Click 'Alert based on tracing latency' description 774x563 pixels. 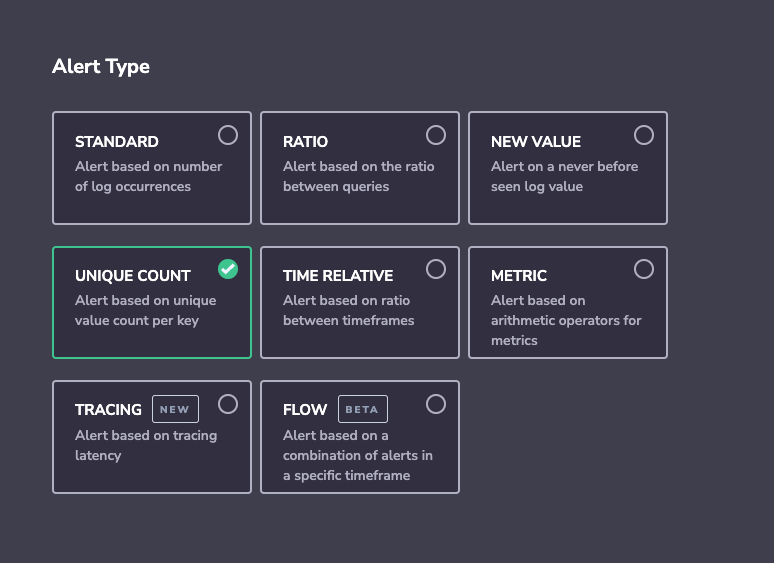146,445
